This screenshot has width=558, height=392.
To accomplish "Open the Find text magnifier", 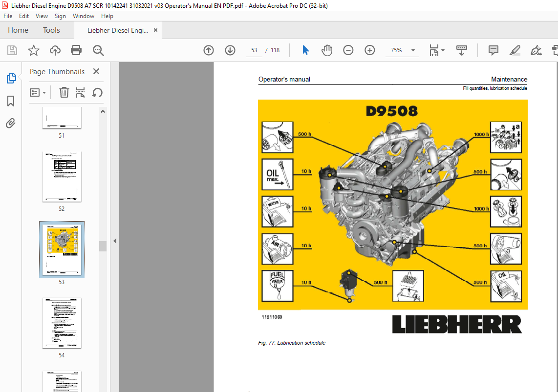I will coord(98,50).
